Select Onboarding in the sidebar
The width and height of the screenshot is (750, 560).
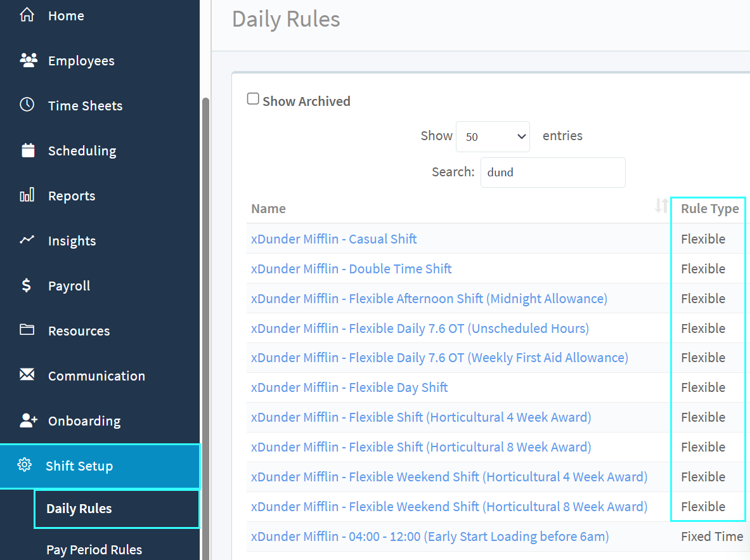85,420
